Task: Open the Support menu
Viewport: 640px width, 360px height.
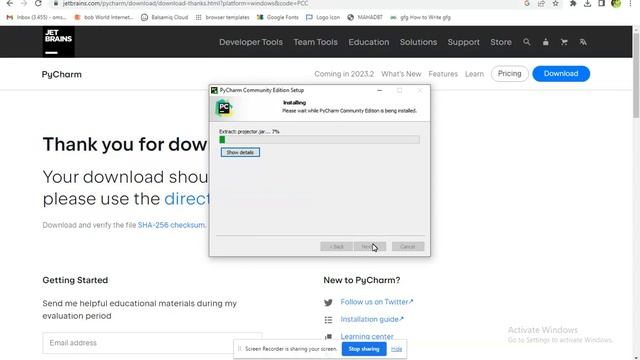Action: [463, 42]
